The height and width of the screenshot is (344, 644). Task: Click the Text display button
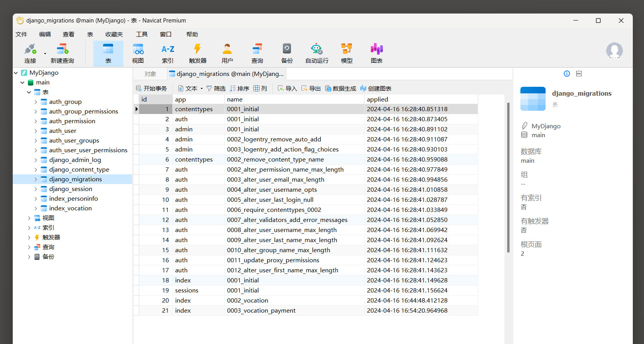click(x=188, y=88)
